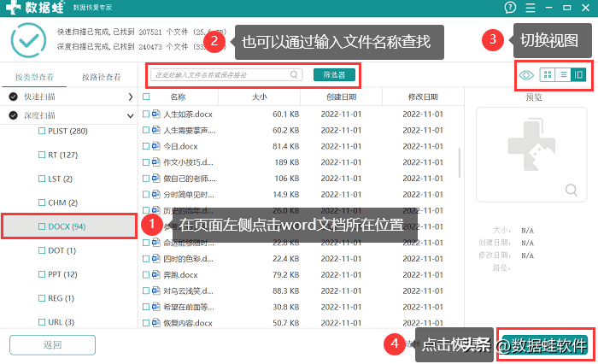598x364 pixels.
Task: Toggle the preview eye icon
Action: click(526, 75)
